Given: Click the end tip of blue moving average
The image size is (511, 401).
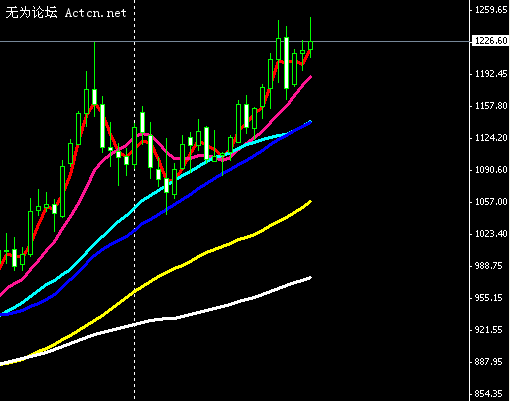Looking at the screenshot, I should point(310,122).
